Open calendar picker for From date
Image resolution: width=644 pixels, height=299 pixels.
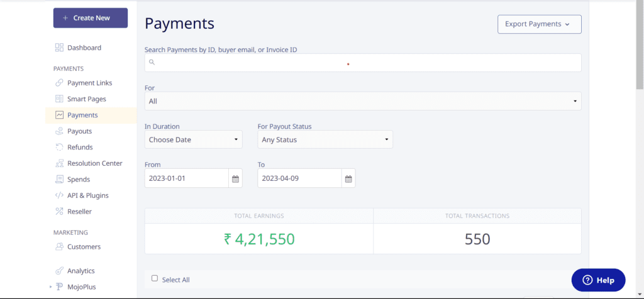[x=235, y=178]
